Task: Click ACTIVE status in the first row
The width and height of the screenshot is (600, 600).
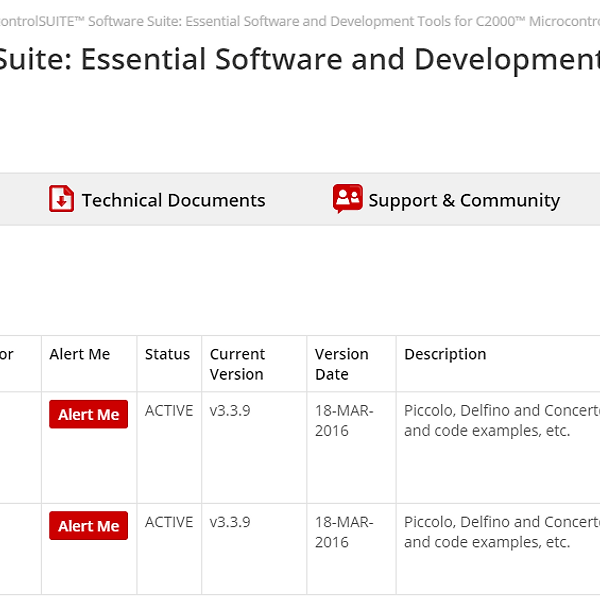Action: [169, 410]
